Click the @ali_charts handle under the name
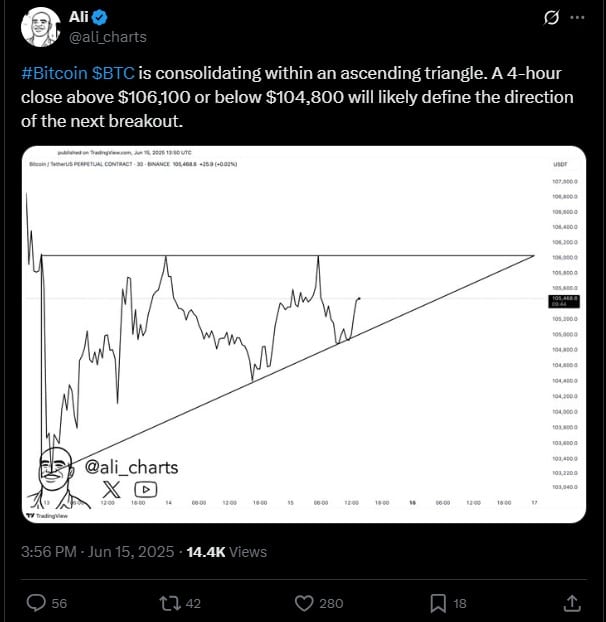606x622 pixels. [x=107, y=37]
